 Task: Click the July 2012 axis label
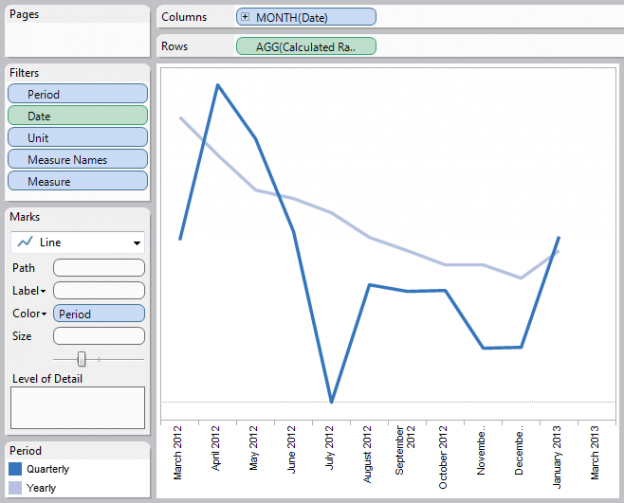[x=331, y=453]
